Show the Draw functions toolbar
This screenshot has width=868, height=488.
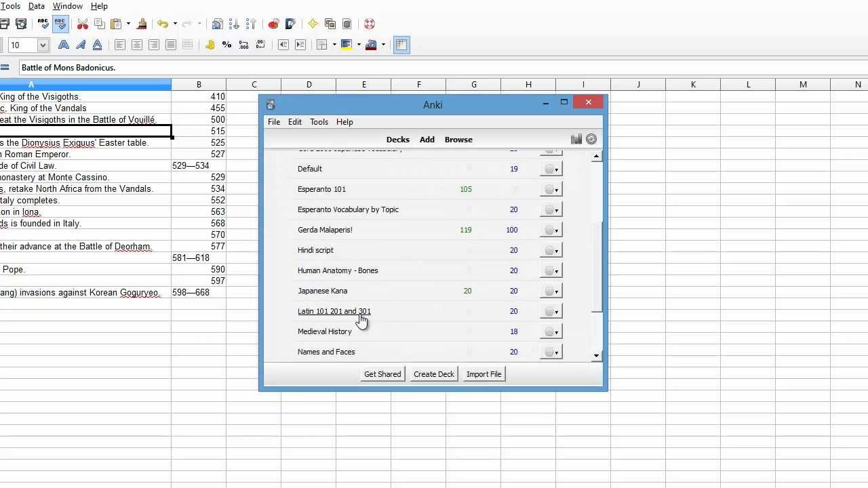click(x=290, y=24)
